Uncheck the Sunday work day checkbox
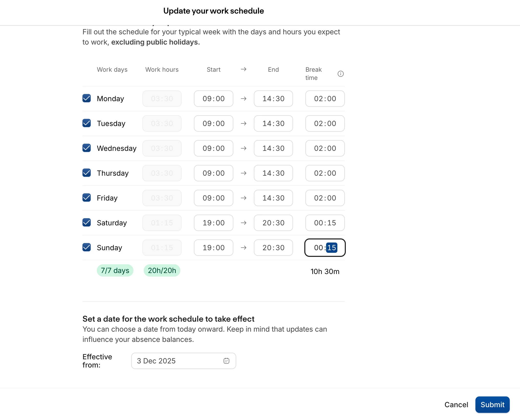 click(87, 247)
